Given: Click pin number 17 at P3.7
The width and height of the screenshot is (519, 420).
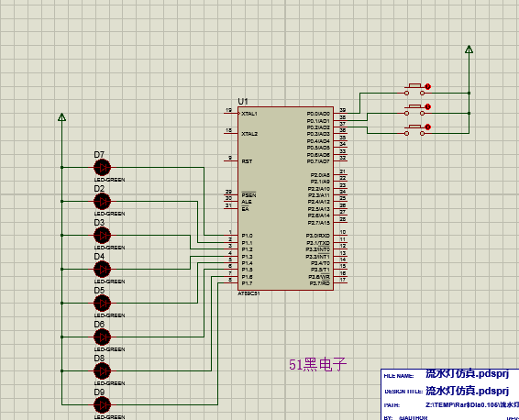Looking at the screenshot, I should coord(343,280).
